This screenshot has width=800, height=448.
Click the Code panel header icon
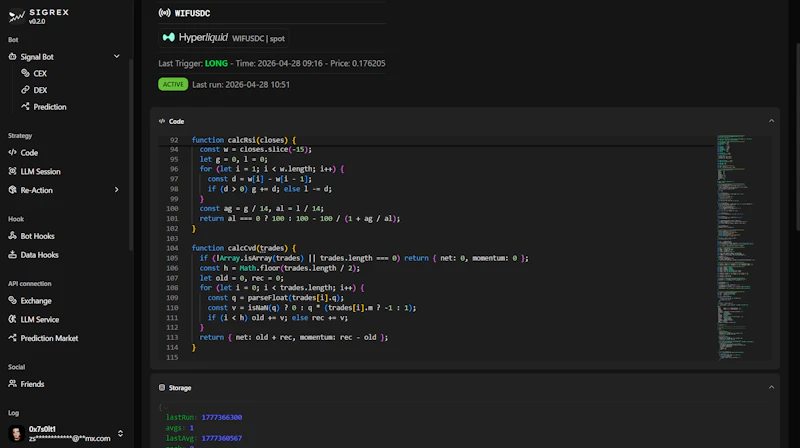[162, 121]
